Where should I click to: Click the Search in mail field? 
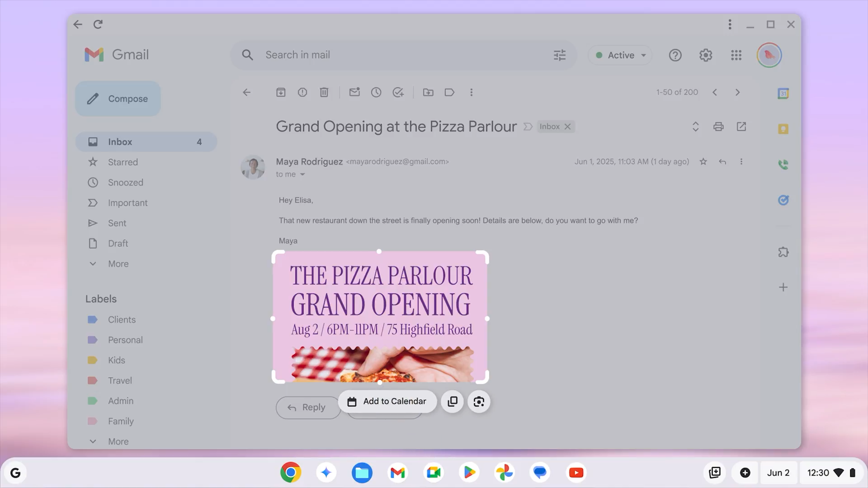click(404, 55)
